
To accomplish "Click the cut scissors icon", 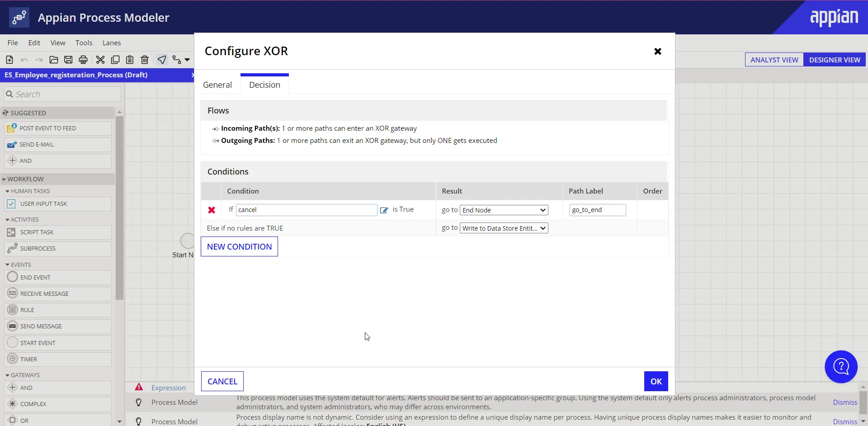I will click(100, 60).
